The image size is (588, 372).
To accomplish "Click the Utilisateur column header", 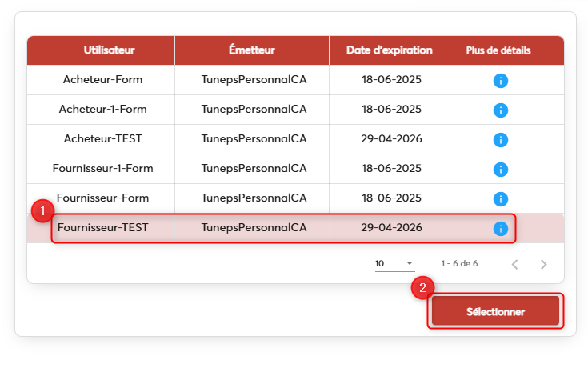I will (109, 50).
